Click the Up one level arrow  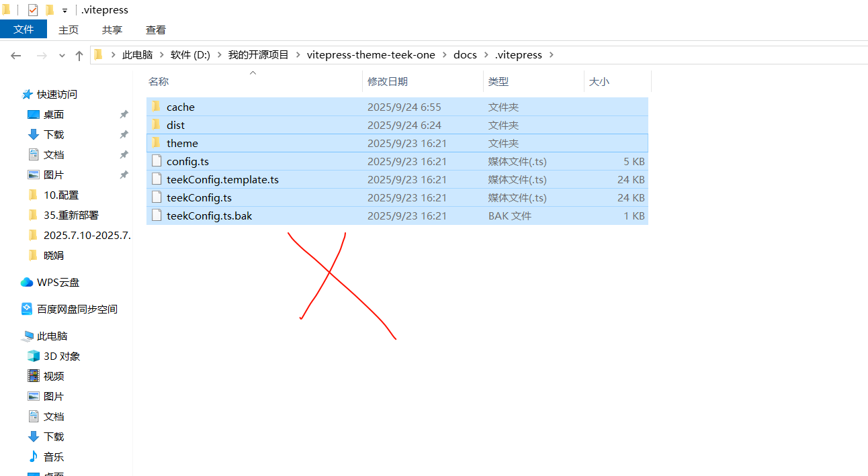click(x=79, y=55)
